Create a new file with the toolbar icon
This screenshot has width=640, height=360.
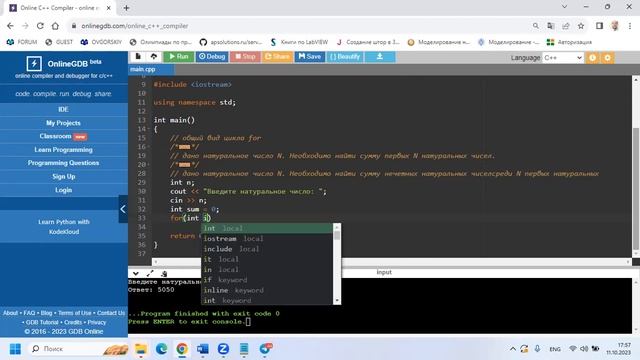click(x=138, y=56)
